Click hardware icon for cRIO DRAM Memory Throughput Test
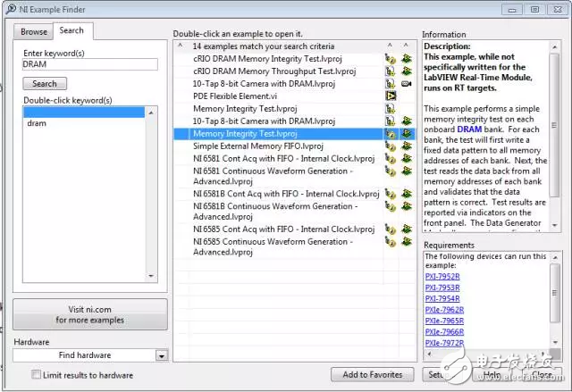 [x=407, y=71]
